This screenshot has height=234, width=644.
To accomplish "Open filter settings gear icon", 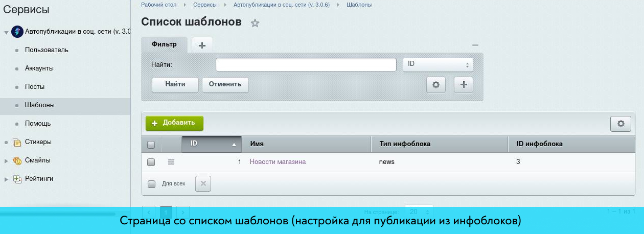I will tap(436, 85).
